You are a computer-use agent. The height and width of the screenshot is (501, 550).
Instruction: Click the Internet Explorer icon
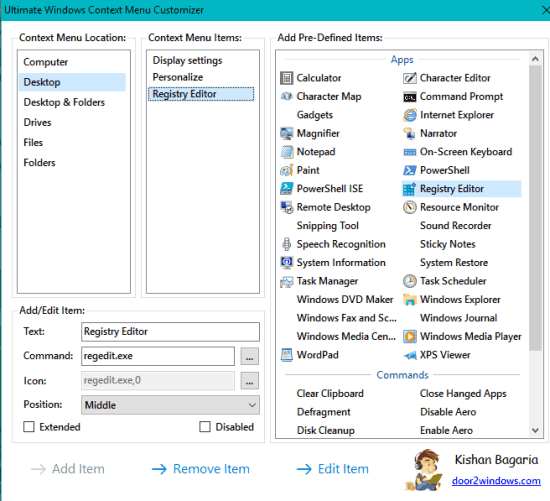409,115
